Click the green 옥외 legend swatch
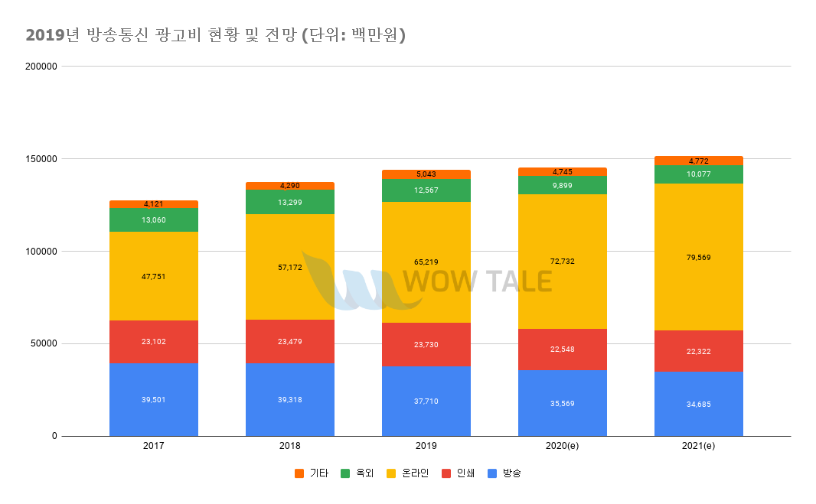This screenshot has width=816, height=504. [x=345, y=473]
